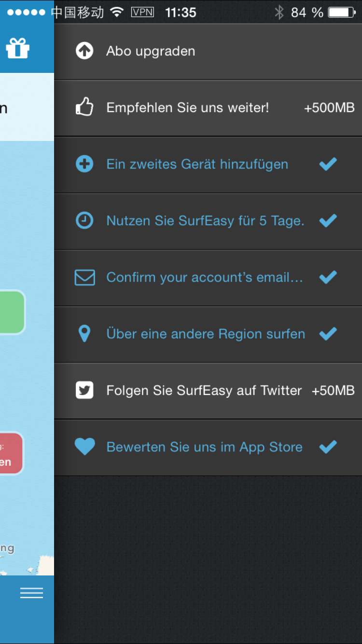The height and width of the screenshot is (644, 362).
Task: Click the email envelope icon
Action: point(84,278)
